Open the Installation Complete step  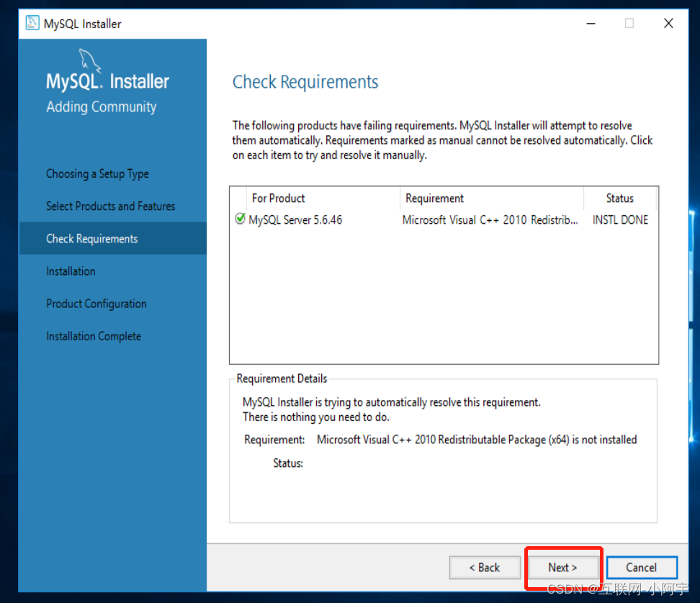tap(94, 336)
